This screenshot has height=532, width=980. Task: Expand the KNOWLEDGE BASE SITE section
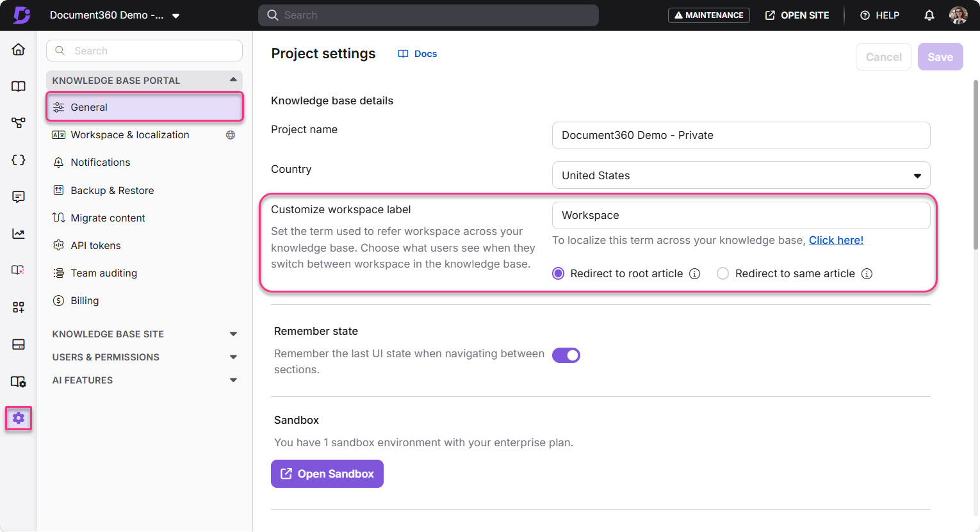click(x=144, y=334)
